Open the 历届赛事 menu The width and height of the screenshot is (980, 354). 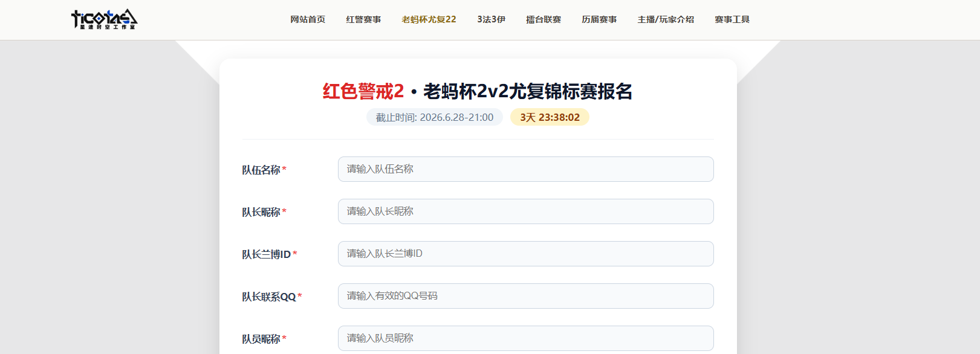599,19
